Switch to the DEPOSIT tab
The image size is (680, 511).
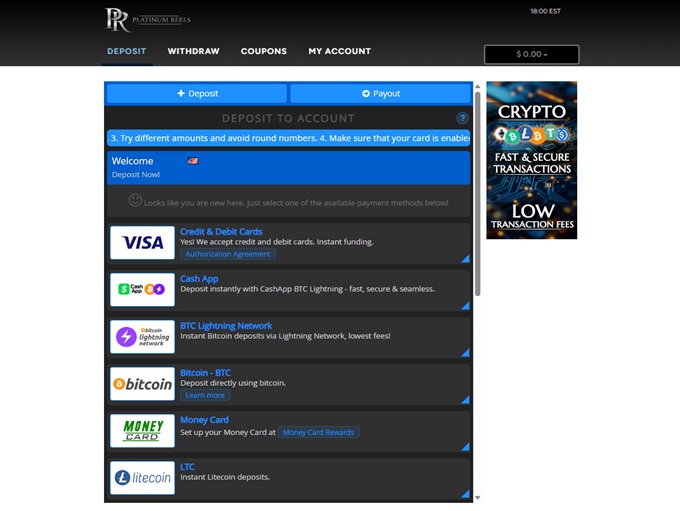tap(127, 51)
